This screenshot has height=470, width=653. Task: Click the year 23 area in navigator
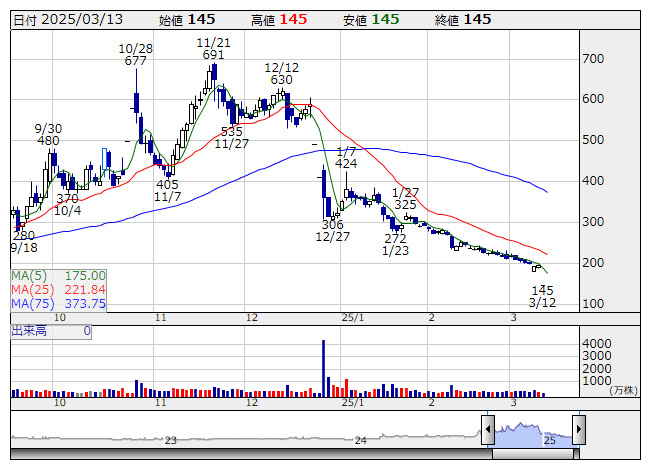pyautogui.click(x=171, y=439)
